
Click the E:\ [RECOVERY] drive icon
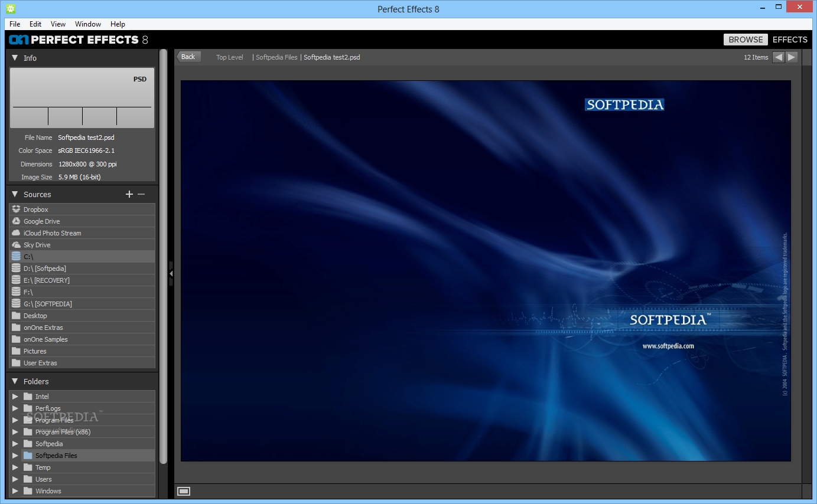[x=16, y=280]
